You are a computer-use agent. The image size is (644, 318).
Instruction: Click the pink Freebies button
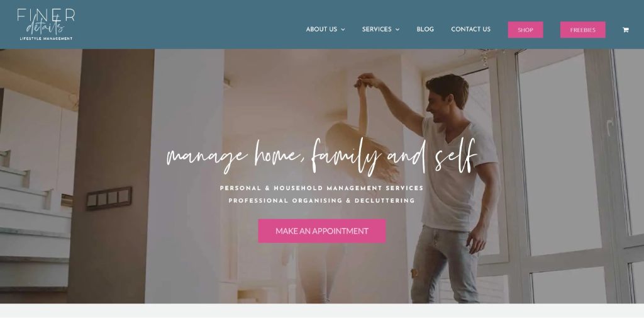582,30
